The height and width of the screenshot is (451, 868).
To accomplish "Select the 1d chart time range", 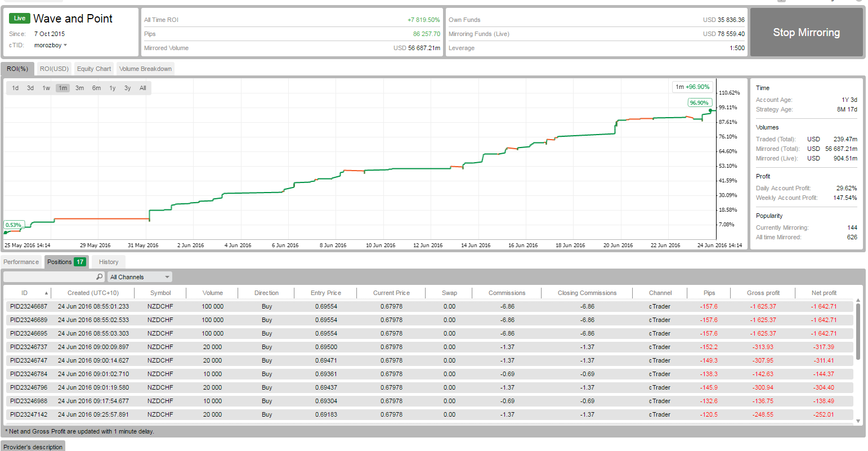I will [15, 88].
